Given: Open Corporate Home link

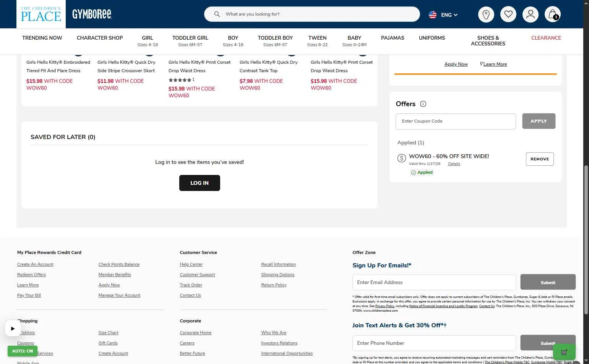Looking at the screenshot, I should point(196,333).
